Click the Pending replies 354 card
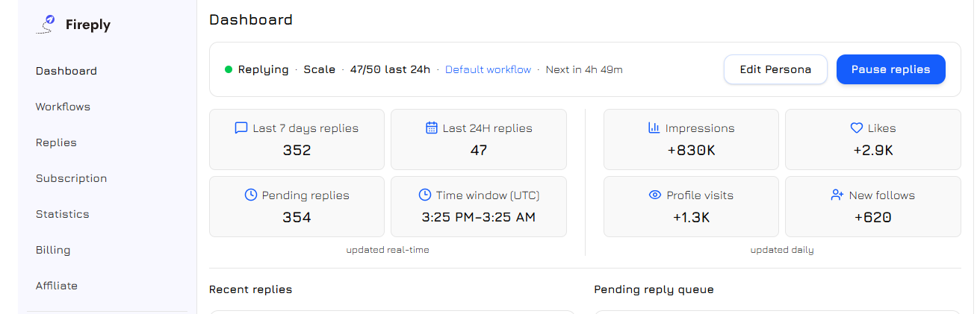This screenshot has width=980, height=314. click(x=297, y=207)
